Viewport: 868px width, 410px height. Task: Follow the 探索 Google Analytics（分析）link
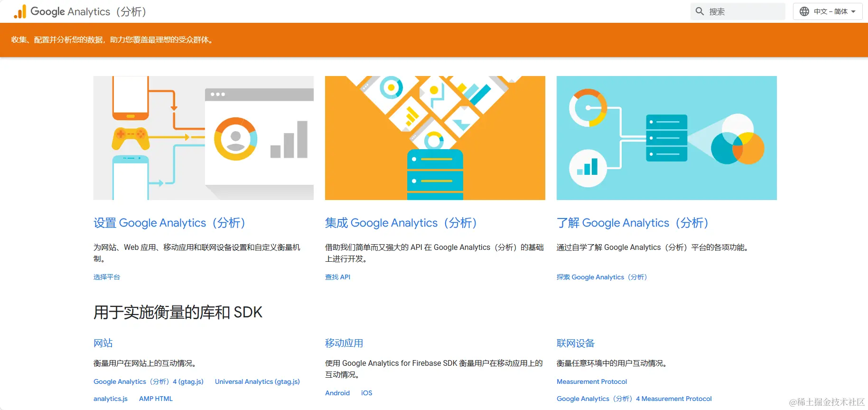[603, 277]
